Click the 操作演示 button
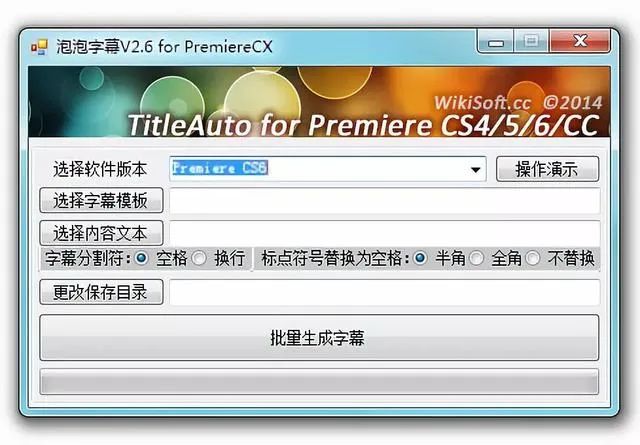 tap(547, 169)
